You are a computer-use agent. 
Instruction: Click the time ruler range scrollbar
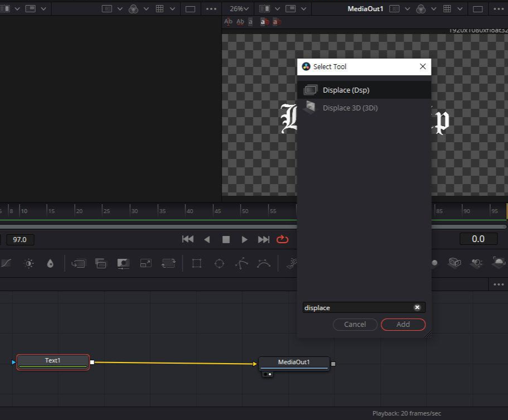click(253, 226)
